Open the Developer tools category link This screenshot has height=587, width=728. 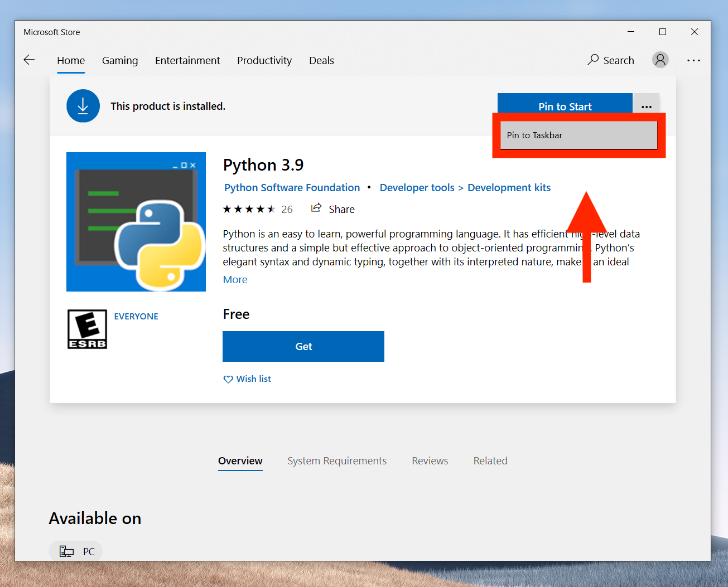tap(417, 188)
